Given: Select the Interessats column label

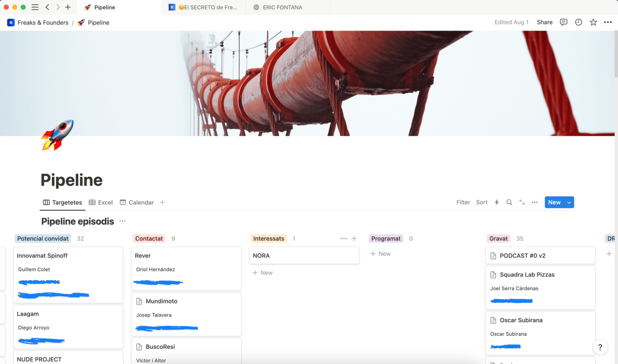Looking at the screenshot, I should point(268,238).
